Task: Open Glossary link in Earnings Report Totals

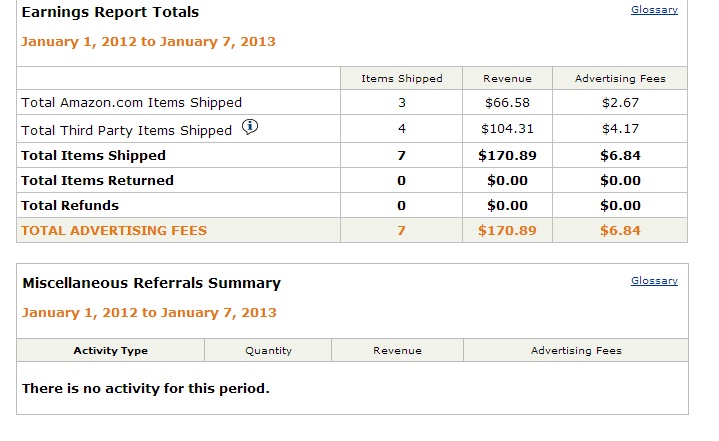Action: click(x=654, y=10)
